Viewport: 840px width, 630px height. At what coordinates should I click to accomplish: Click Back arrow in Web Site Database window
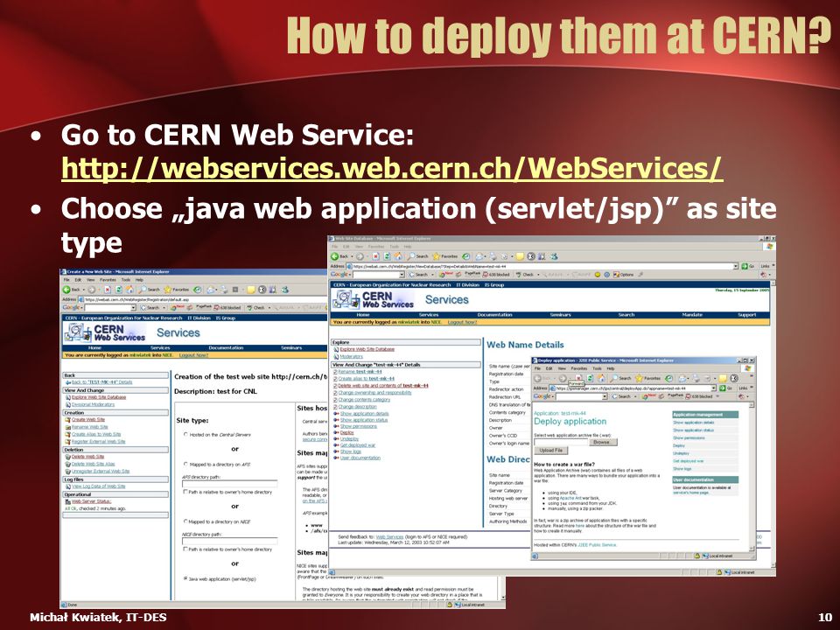point(335,256)
